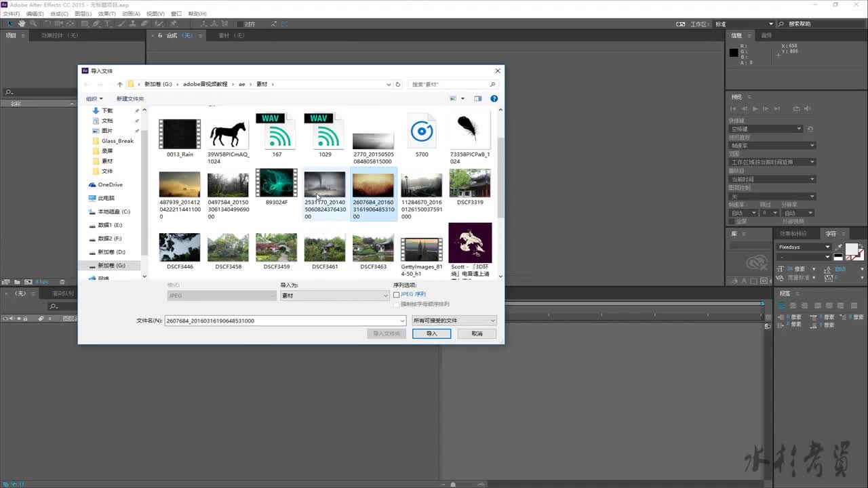
Task: Click the up-folder arrow in import dialog
Action: tap(120, 84)
